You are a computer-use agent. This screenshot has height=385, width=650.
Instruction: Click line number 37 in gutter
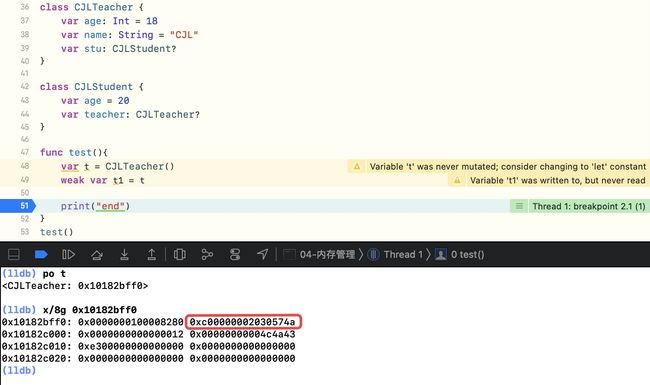pos(25,21)
